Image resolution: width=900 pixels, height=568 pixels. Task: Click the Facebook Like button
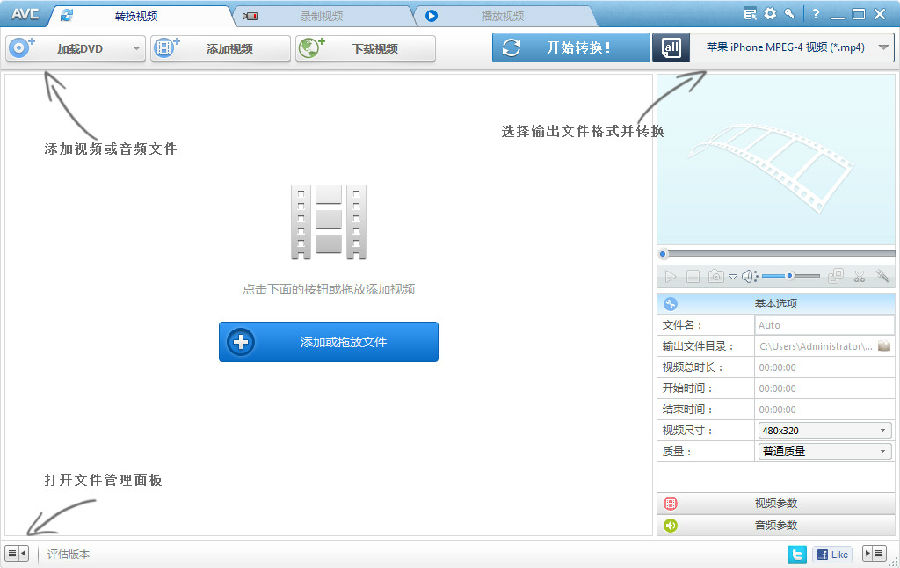tap(832, 554)
